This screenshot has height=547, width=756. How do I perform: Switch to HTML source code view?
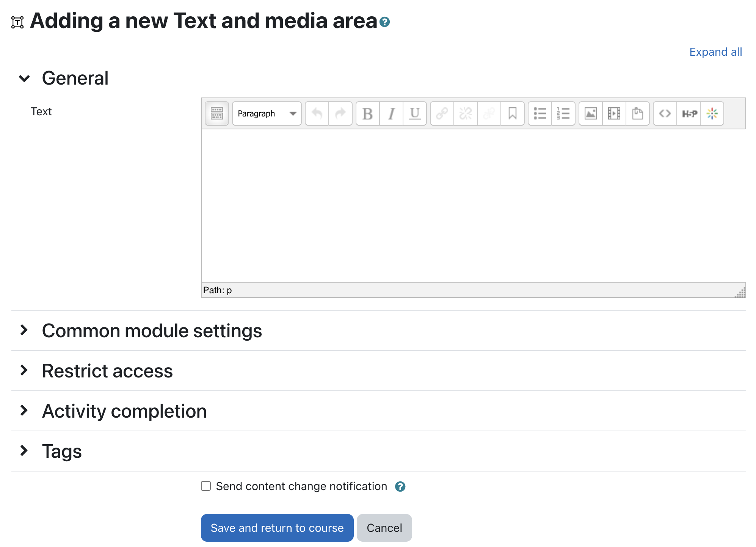click(665, 113)
